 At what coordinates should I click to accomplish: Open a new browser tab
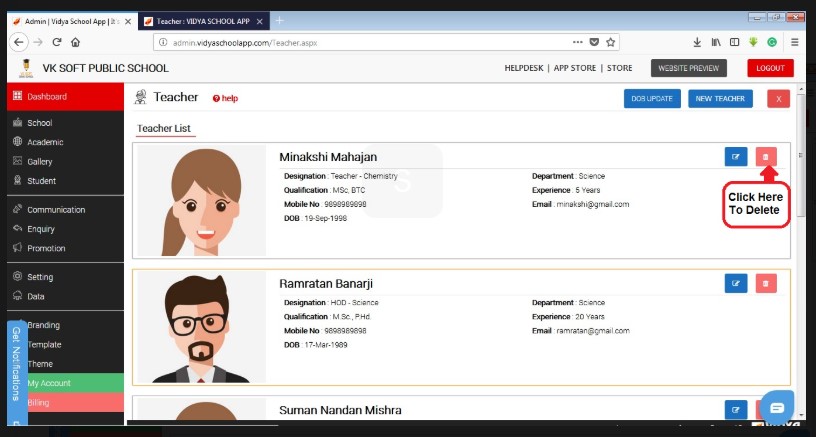(279, 21)
